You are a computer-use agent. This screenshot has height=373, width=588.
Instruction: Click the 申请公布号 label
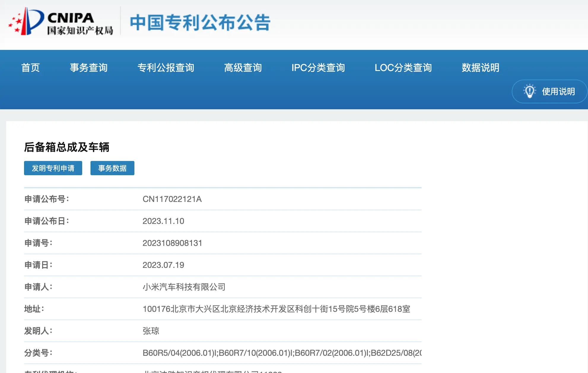(47, 199)
